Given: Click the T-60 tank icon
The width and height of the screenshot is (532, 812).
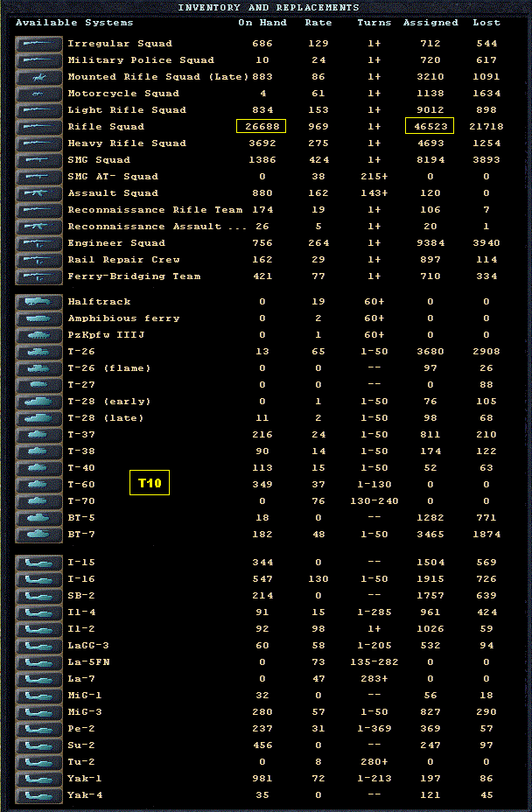Looking at the screenshot, I should [x=38, y=485].
